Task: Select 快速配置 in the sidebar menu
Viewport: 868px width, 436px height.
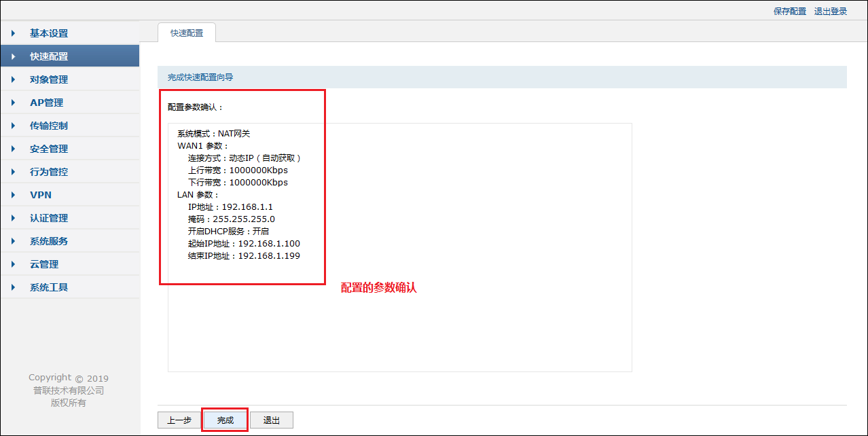Action: (50, 56)
